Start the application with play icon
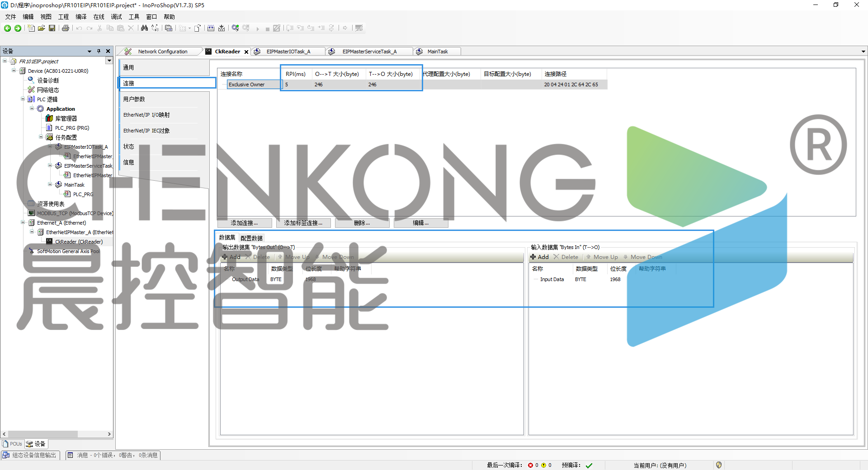The width and height of the screenshot is (868, 470). 258,28
